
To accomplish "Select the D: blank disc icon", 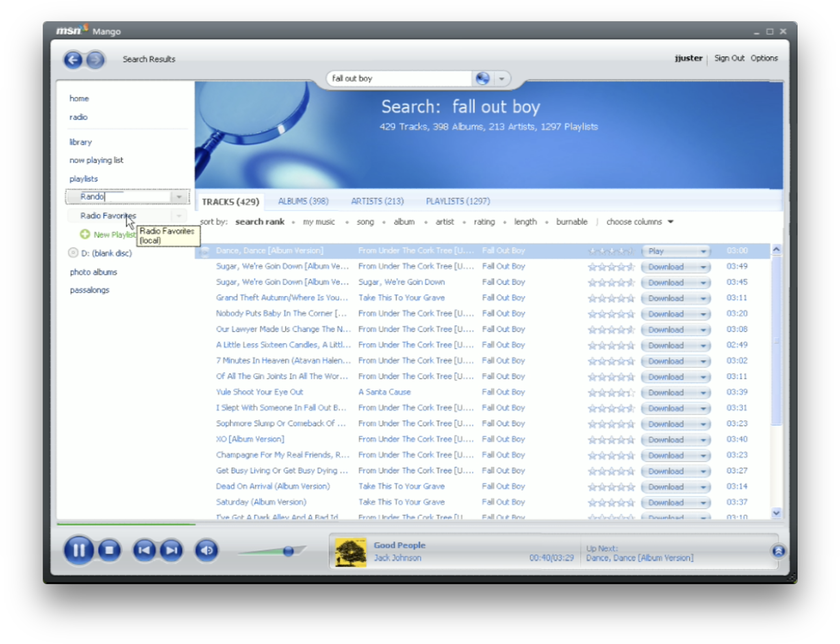I will pos(73,253).
